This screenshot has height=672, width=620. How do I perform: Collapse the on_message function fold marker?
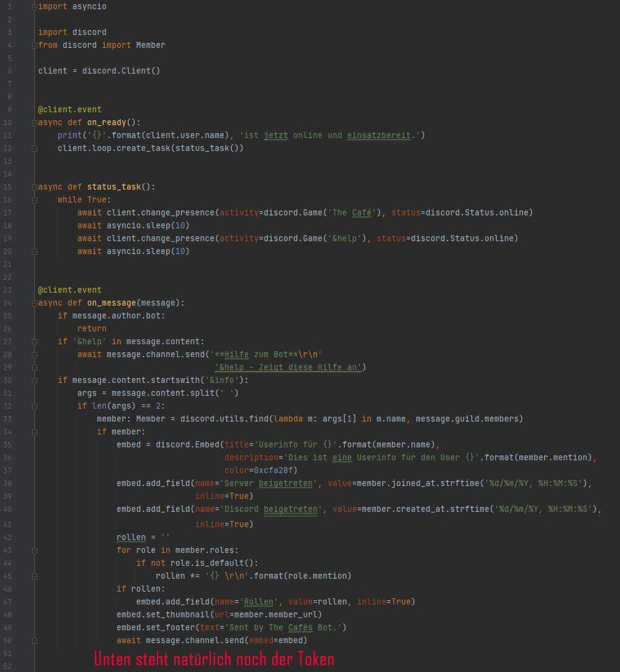point(34,303)
